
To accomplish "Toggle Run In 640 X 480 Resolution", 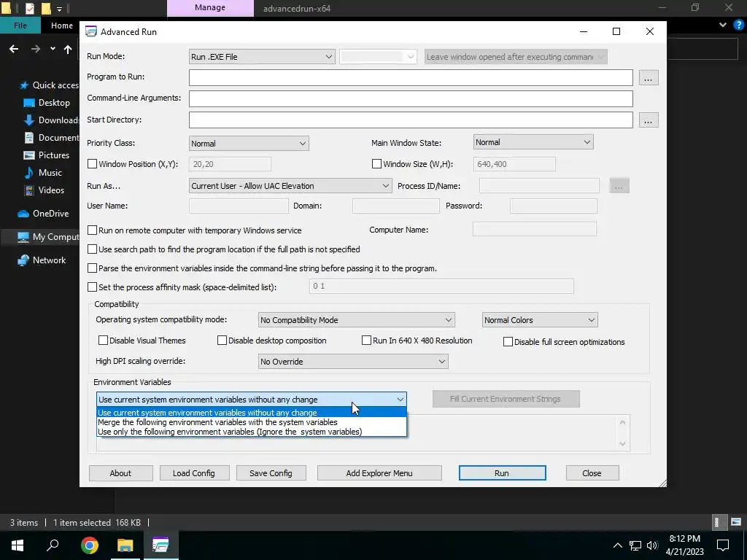I will (x=366, y=341).
